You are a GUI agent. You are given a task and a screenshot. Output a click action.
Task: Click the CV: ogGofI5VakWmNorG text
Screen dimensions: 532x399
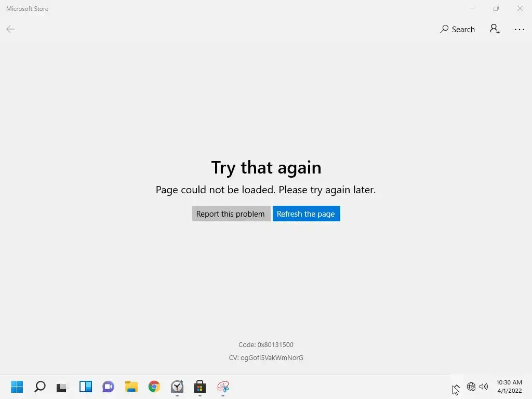pos(265,357)
